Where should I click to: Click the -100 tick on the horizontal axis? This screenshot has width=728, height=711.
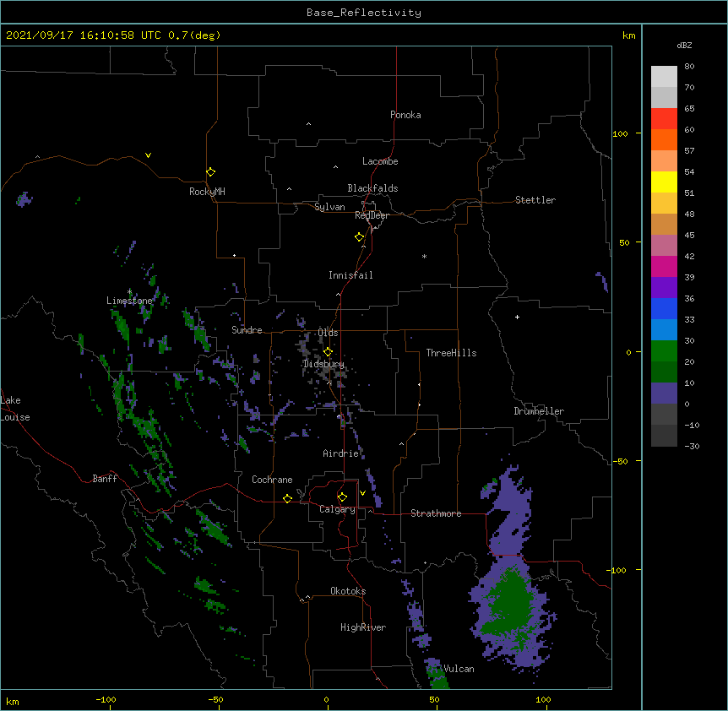[106, 700]
